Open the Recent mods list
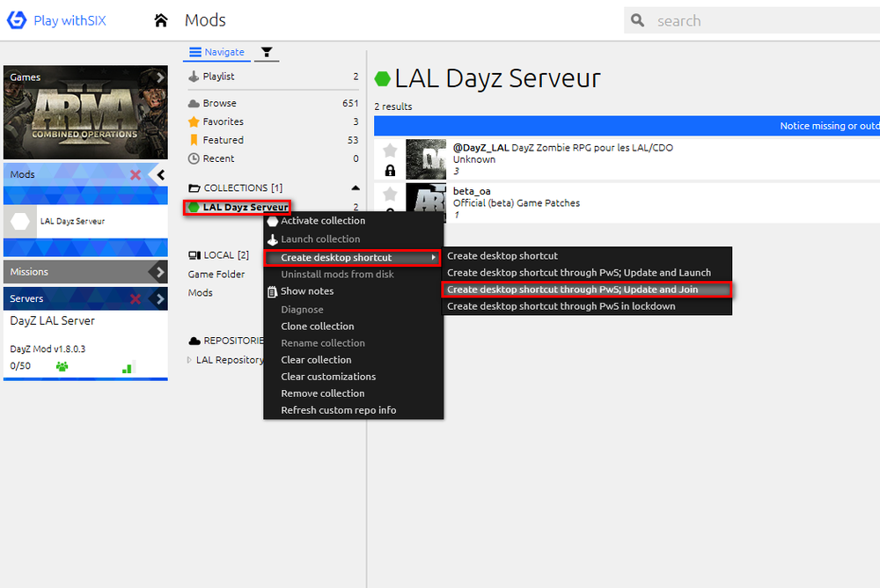Image resolution: width=880 pixels, height=588 pixels. tap(274, 158)
